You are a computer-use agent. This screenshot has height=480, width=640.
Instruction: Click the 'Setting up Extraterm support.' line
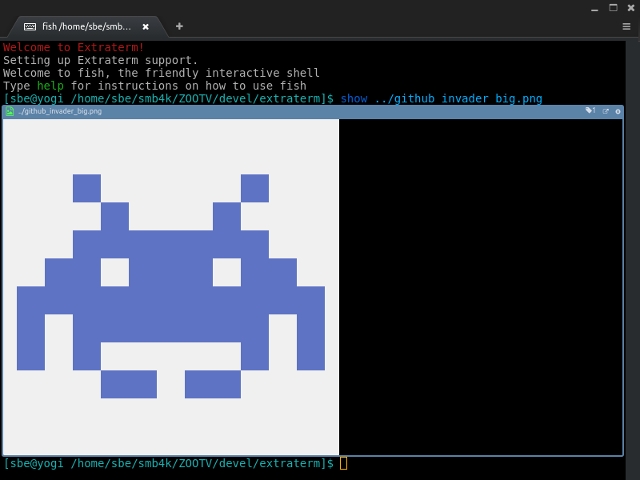pos(100,60)
